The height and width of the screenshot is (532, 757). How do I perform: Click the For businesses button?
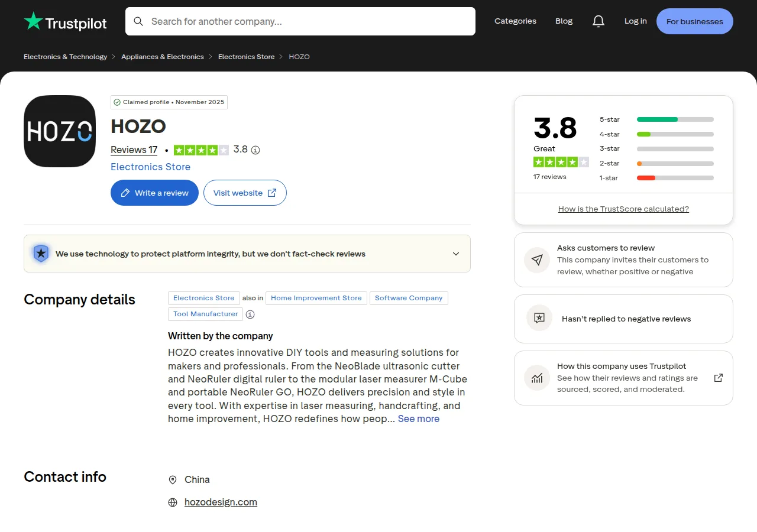pos(695,21)
